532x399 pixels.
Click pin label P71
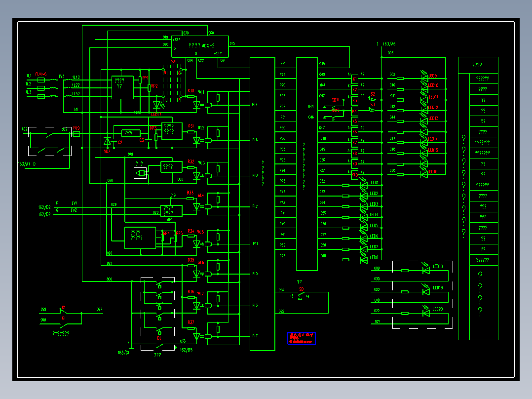coord(283,64)
